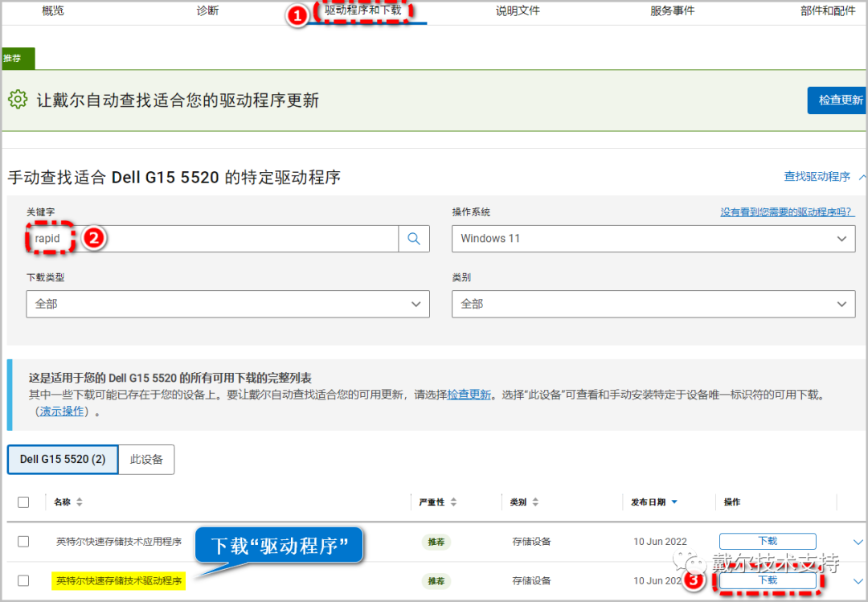
Task: Sort by 严重性 column arrows
Action: click(453, 502)
